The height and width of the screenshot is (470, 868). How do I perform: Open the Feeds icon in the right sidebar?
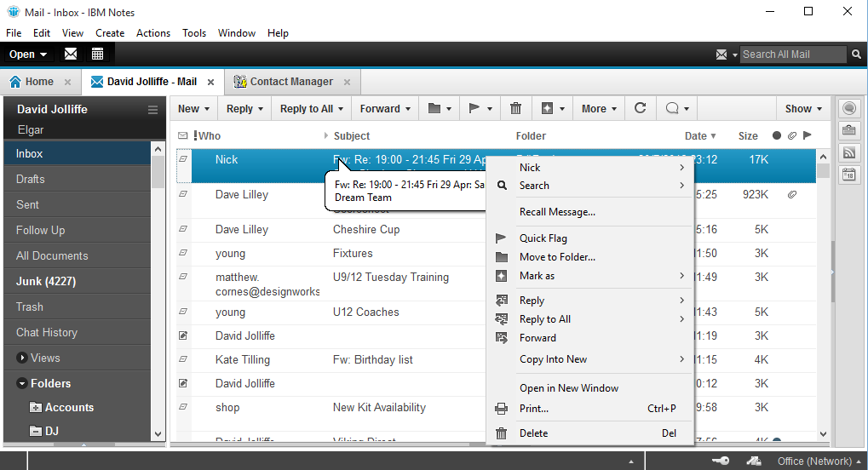pos(848,152)
